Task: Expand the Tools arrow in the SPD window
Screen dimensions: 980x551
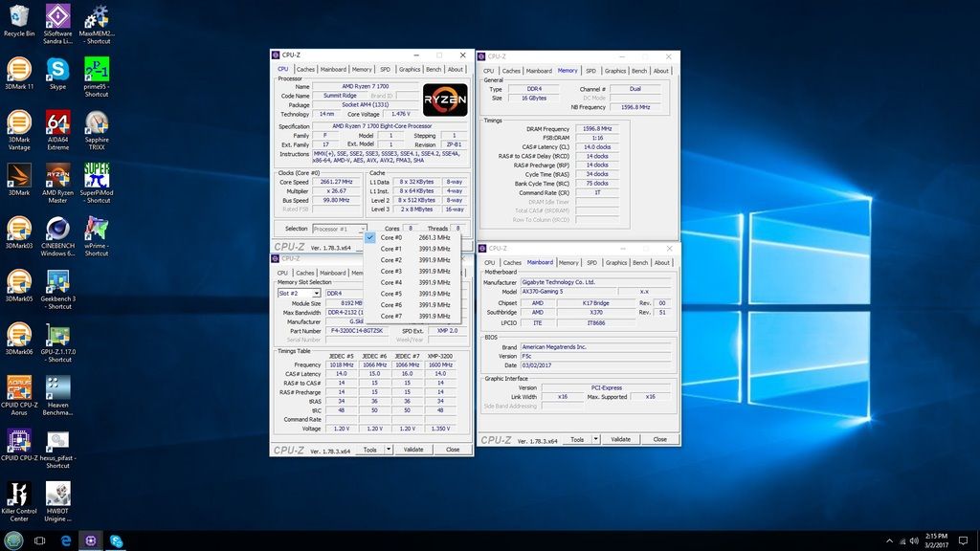Action: (x=389, y=450)
